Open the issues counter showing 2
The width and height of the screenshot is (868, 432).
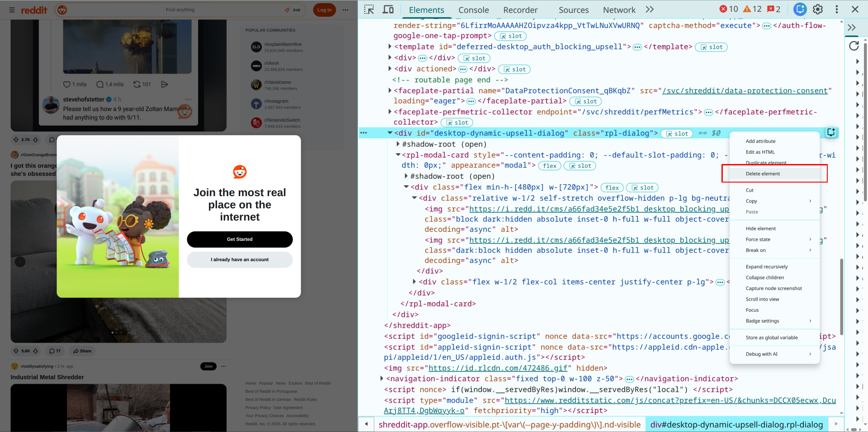tap(774, 9)
